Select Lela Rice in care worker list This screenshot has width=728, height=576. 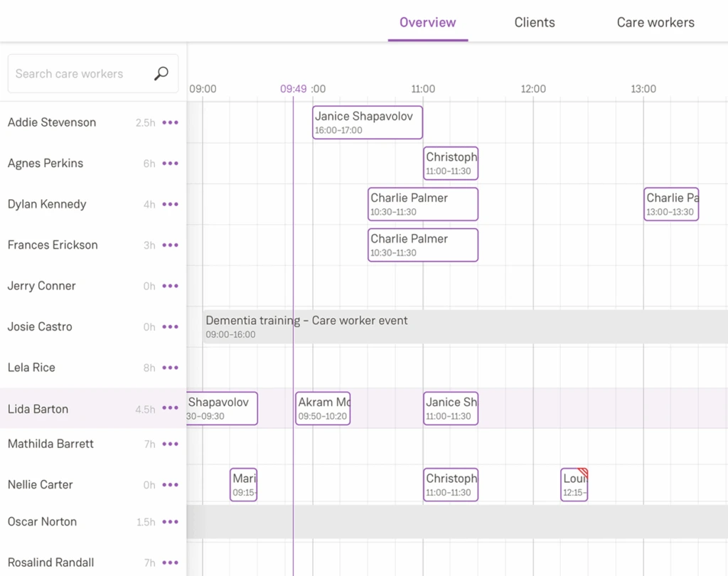click(x=31, y=368)
